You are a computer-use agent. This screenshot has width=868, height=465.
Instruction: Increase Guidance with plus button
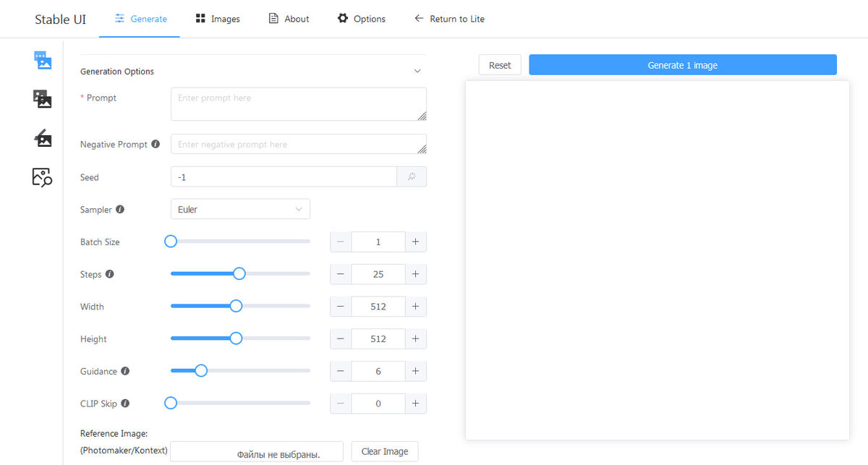click(x=415, y=371)
